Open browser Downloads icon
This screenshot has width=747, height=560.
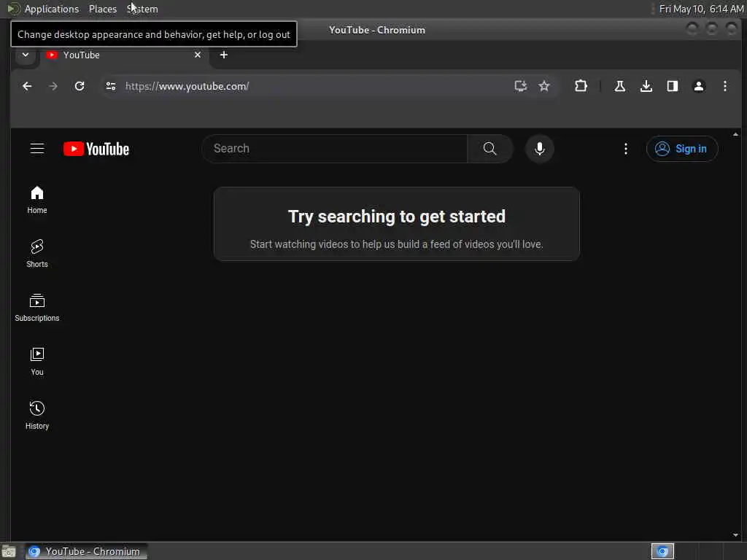(646, 86)
